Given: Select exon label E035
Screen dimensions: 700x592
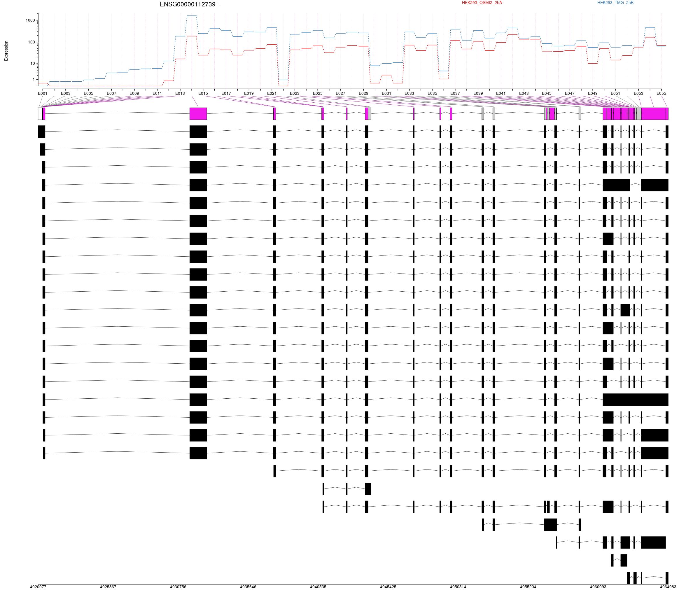Looking at the screenshot, I should (432, 93).
